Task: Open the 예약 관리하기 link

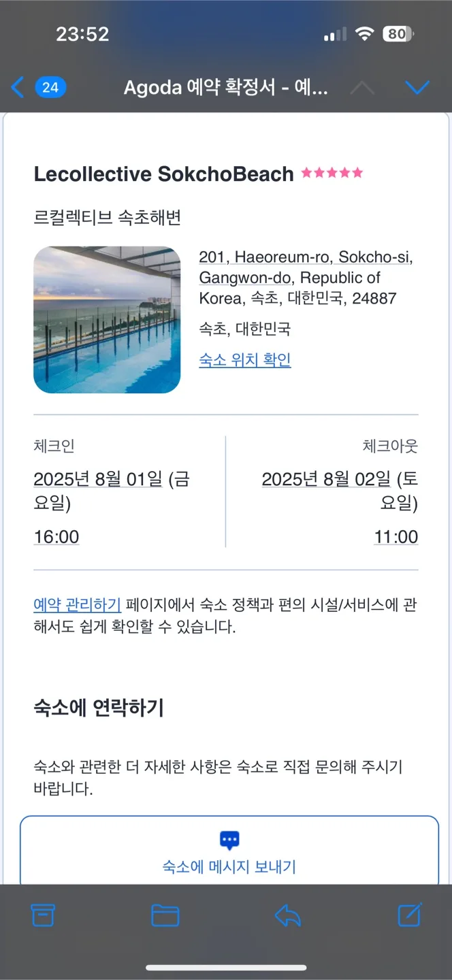Action: [77, 604]
